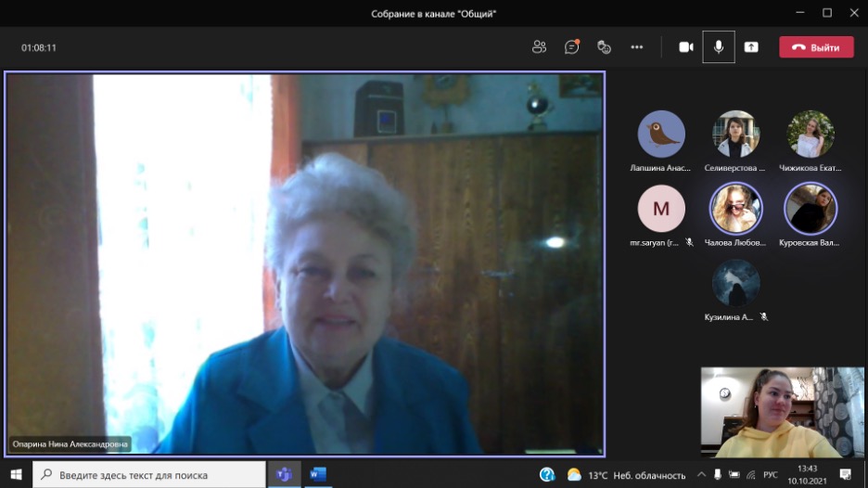Open the share content tray
The width and height of the screenshot is (868, 488).
click(751, 47)
